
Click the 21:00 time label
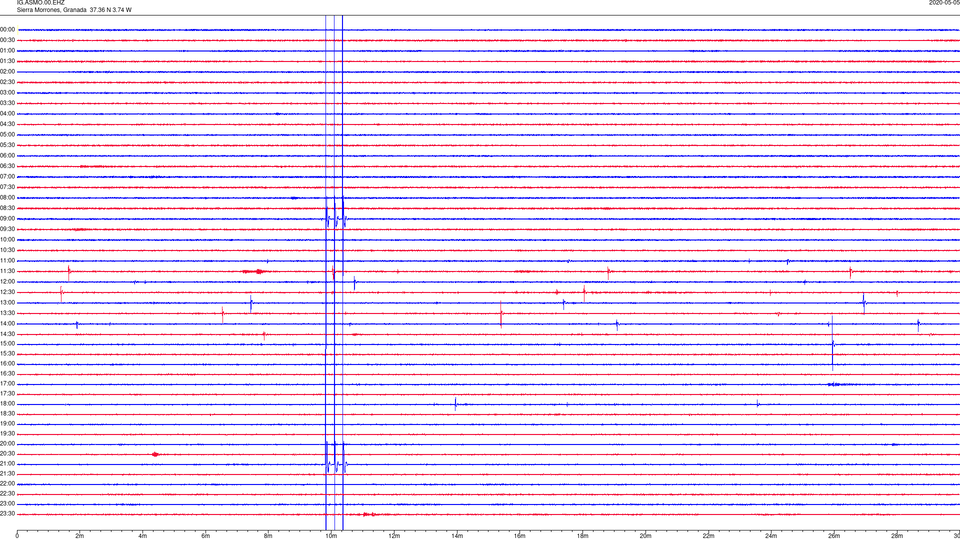pyautogui.click(x=7, y=464)
